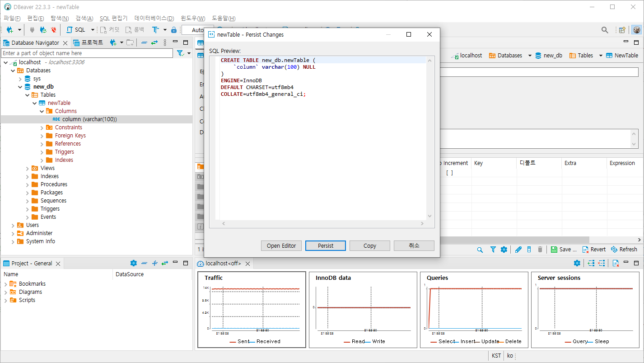644x363 pixels.
Task: Click the collapse all icon in Database Navigator
Action: coord(144,42)
